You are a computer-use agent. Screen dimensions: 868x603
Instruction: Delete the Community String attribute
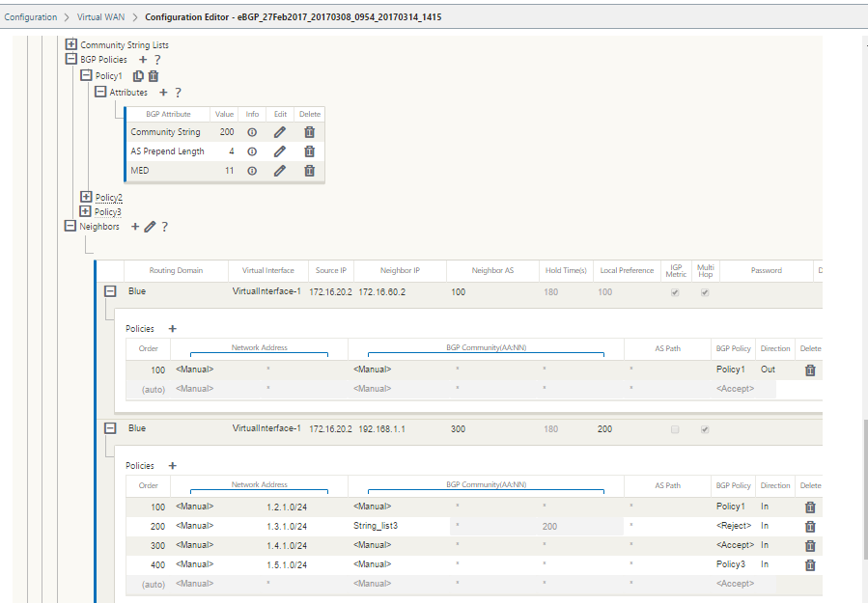[x=309, y=132]
